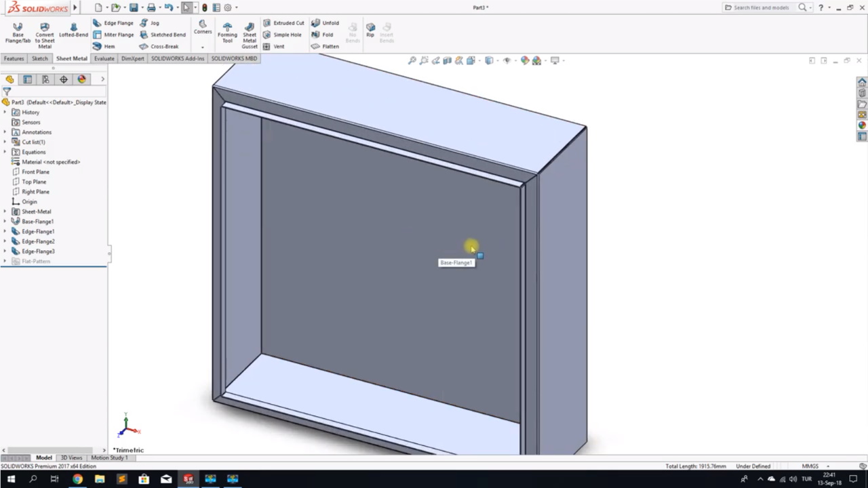Viewport: 868px width, 488px height.
Task: Select Edge-Flange2 in the feature tree
Action: tap(38, 241)
